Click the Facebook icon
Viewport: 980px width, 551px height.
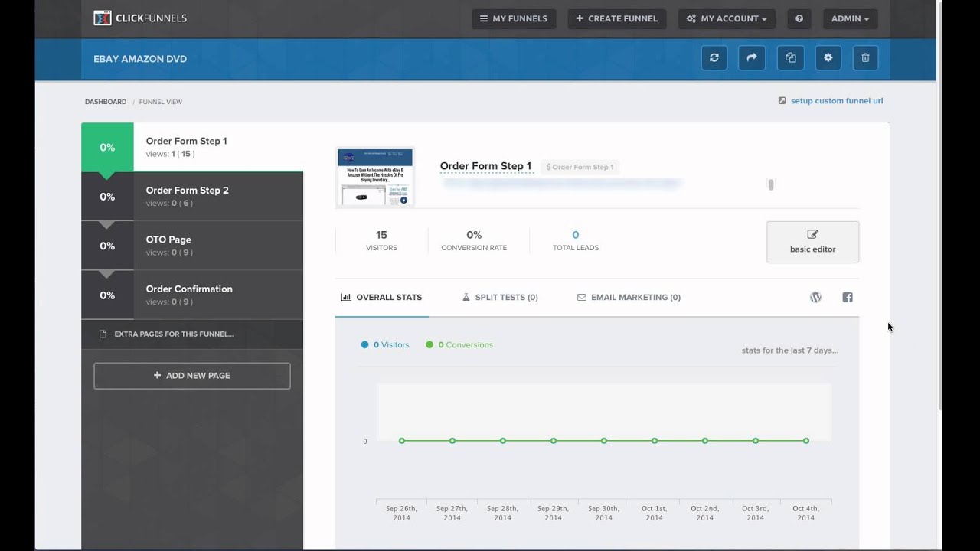point(848,298)
